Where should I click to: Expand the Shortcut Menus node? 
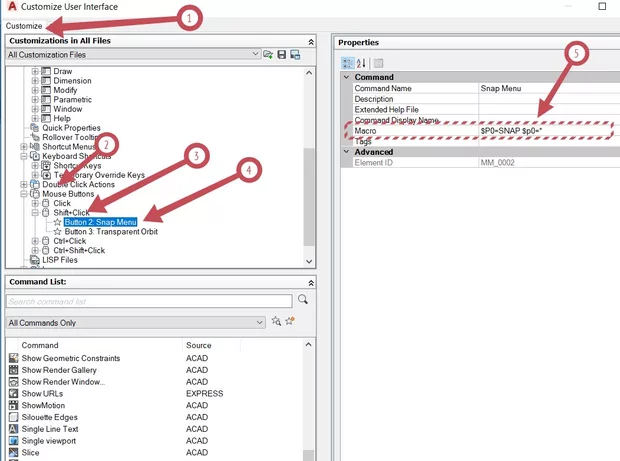tap(24, 147)
